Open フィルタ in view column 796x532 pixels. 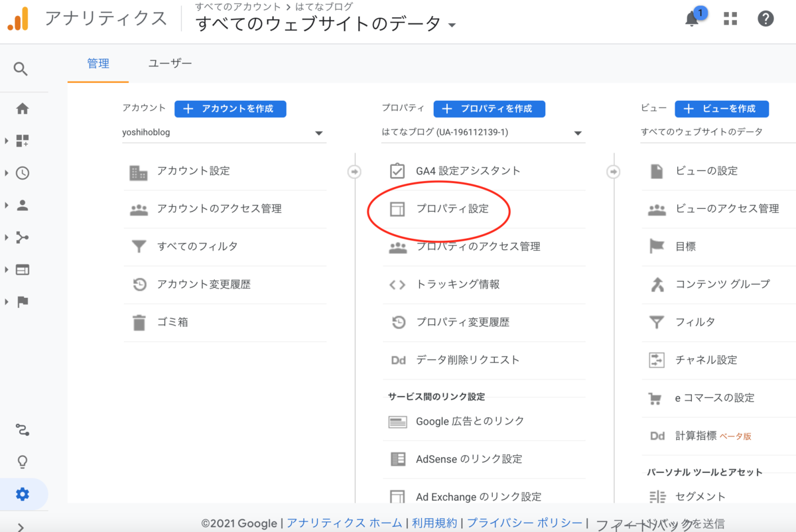695,322
